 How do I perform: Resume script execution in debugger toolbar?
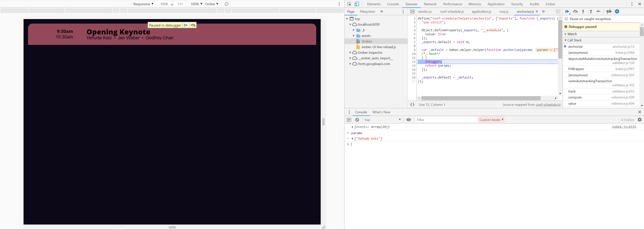click(567, 12)
